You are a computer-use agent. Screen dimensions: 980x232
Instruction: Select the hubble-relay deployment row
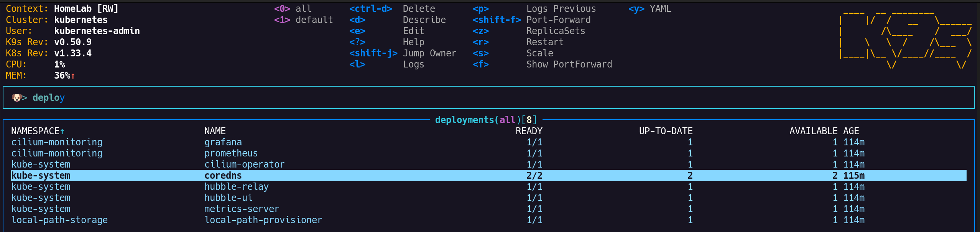[488, 187]
